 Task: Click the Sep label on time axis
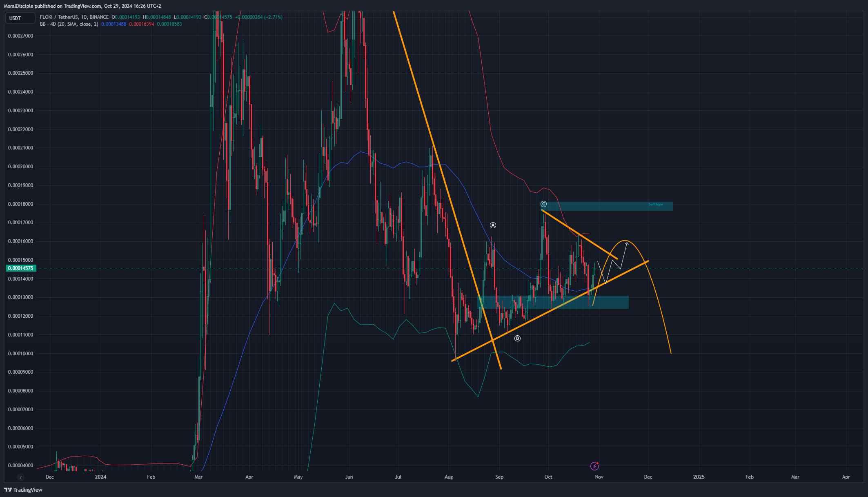(x=499, y=477)
